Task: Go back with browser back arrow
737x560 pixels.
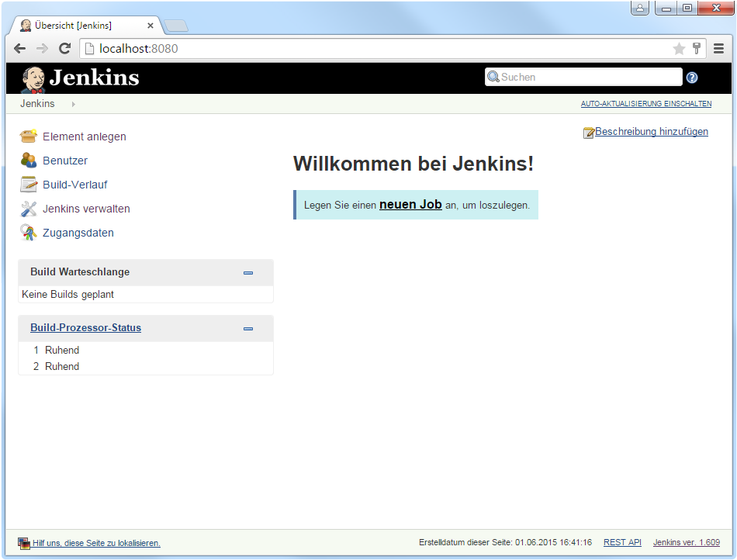Action: pyautogui.click(x=19, y=48)
